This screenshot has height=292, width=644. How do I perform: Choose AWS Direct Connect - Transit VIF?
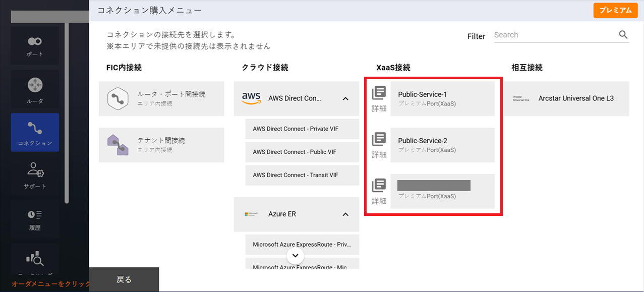[296, 176]
